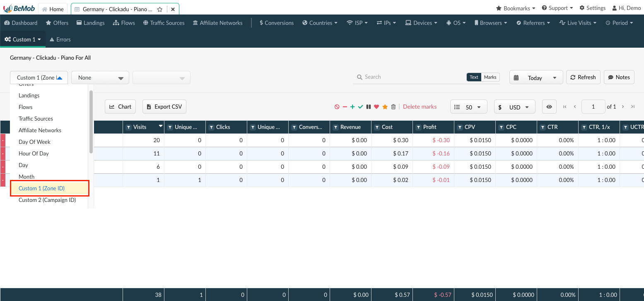Open the Dashboard section
The height and width of the screenshot is (301, 644).
(21, 23)
